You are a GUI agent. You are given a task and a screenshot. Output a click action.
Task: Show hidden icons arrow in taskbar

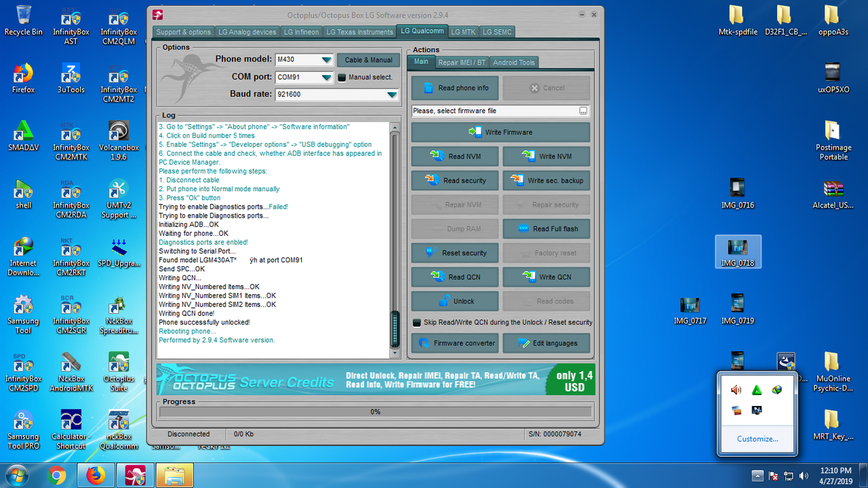click(x=757, y=476)
